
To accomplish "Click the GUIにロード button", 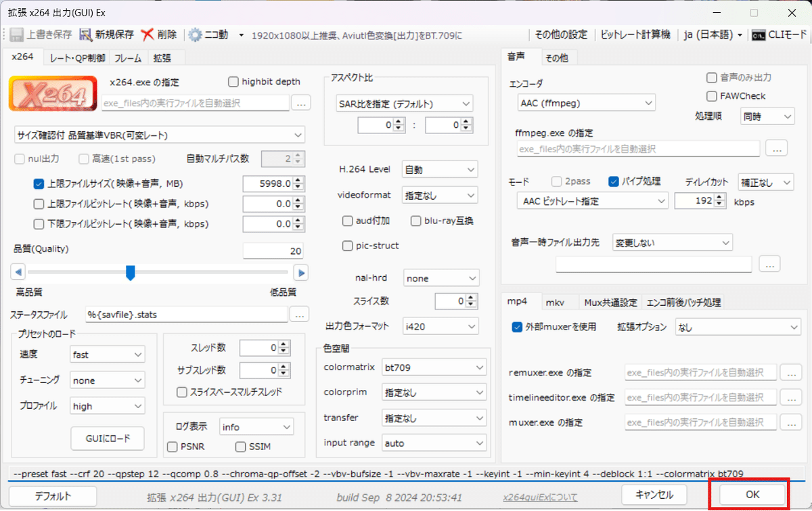I will point(108,438).
